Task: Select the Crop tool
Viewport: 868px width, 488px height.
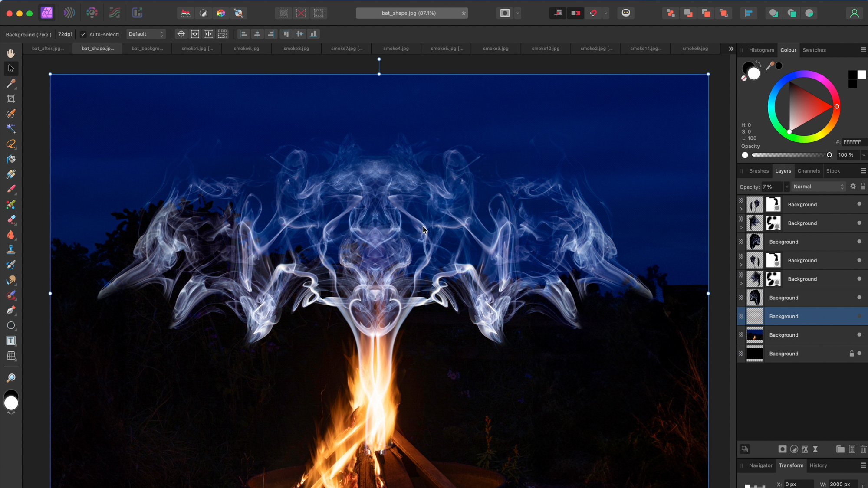Action: click(x=11, y=99)
